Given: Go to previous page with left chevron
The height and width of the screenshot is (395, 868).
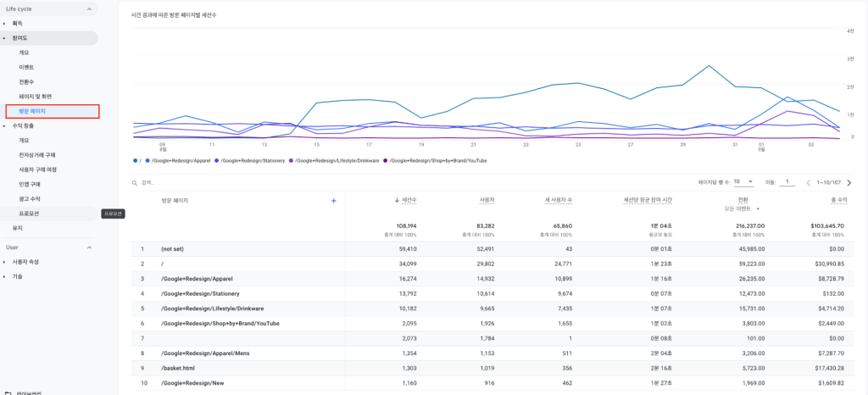Looking at the screenshot, I should click(x=808, y=182).
